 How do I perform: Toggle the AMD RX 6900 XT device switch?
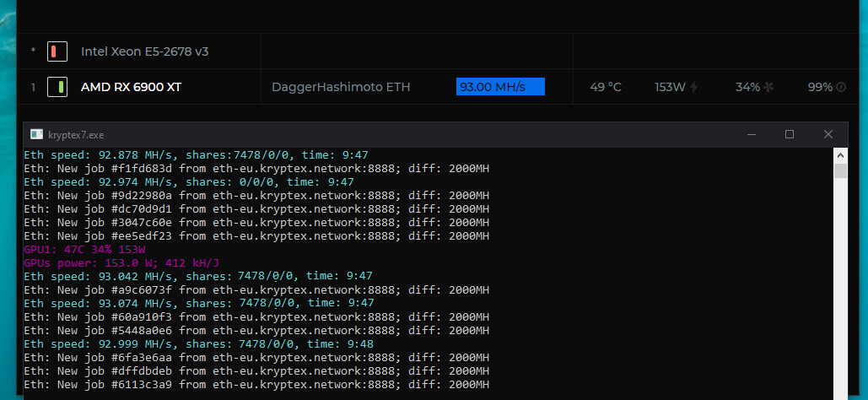tap(57, 87)
